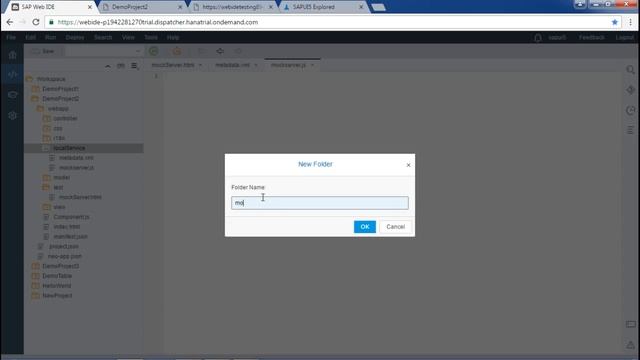This screenshot has width=640, height=360.
Task: Close the metadata.xml editor tab
Action: [x=256, y=65]
